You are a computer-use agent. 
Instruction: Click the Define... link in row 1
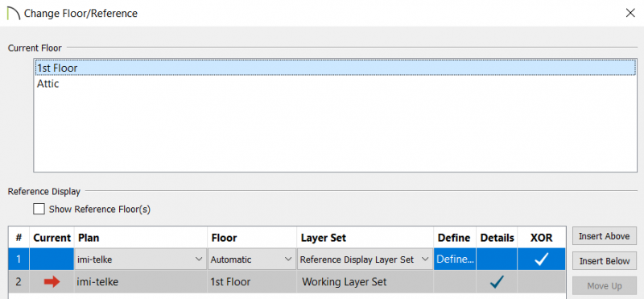(x=455, y=259)
